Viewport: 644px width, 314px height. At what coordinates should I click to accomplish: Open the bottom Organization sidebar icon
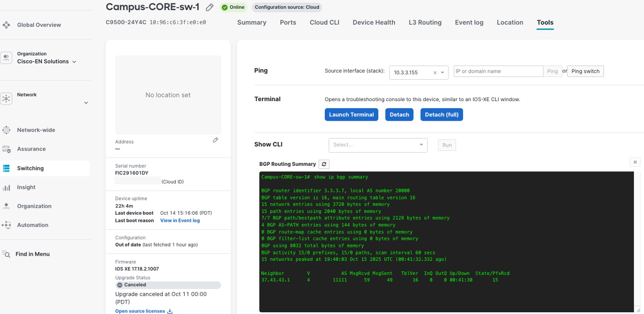[7, 206]
